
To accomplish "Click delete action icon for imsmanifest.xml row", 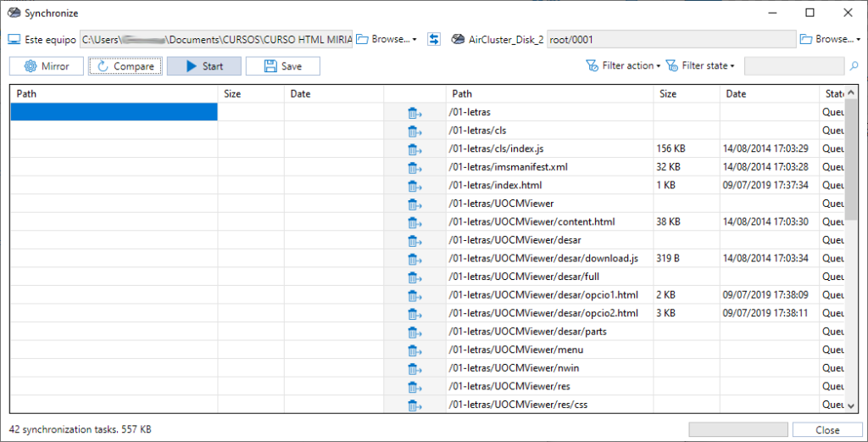I will click(415, 167).
